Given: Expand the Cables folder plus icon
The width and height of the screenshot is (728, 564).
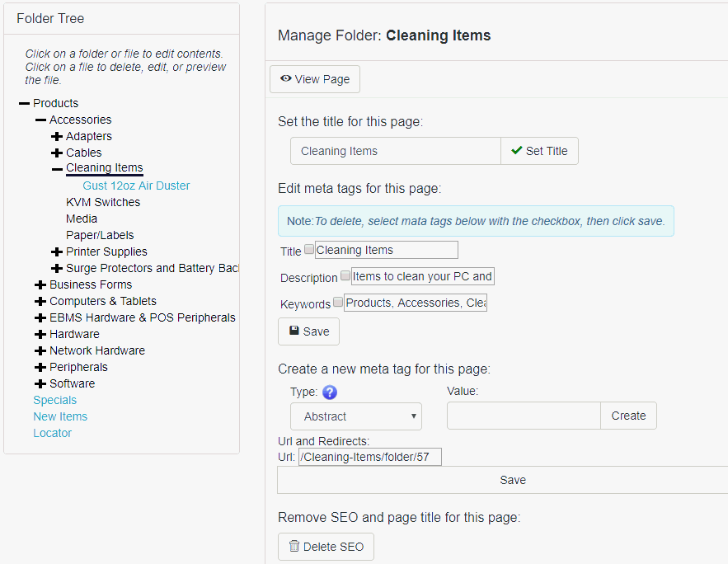Looking at the screenshot, I should pyautogui.click(x=57, y=153).
